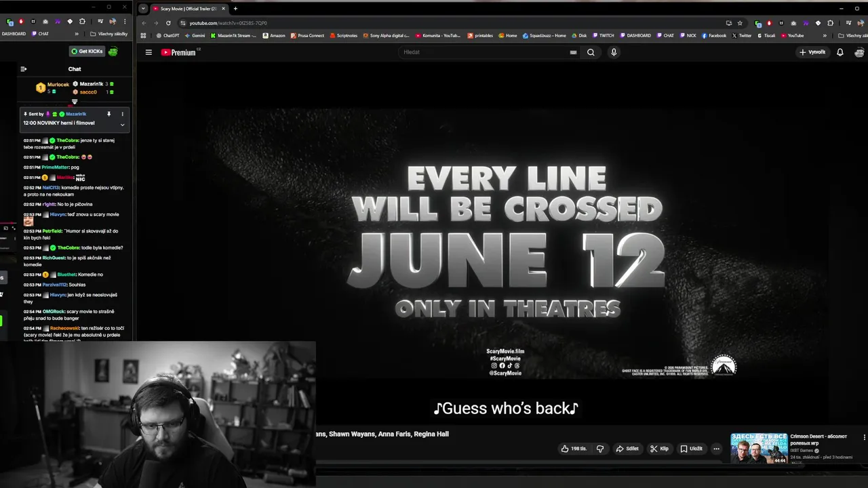The width and height of the screenshot is (868, 488).
Task: Show more bookmarks chevron in main window
Action: click(825, 35)
